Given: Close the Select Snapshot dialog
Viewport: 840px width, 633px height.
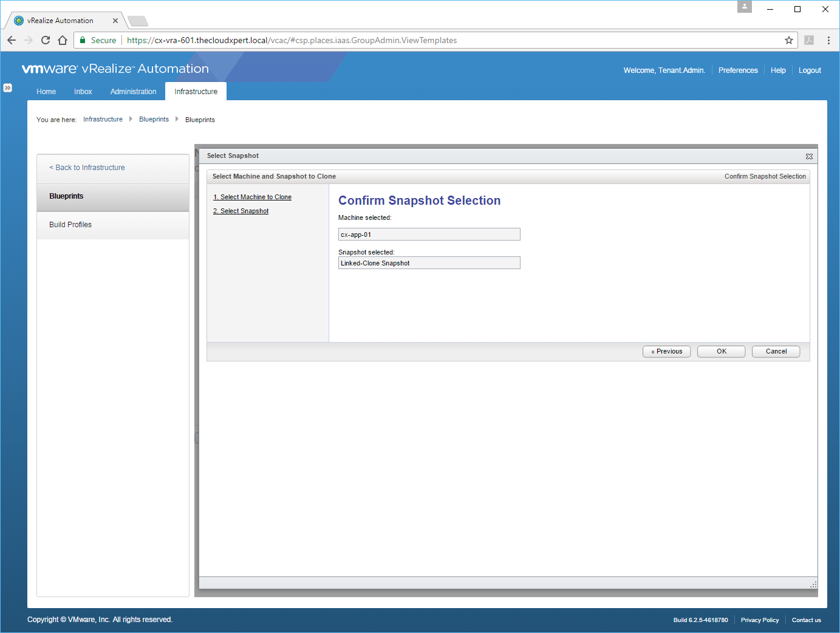Looking at the screenshot, I should [x=809, y=156].
